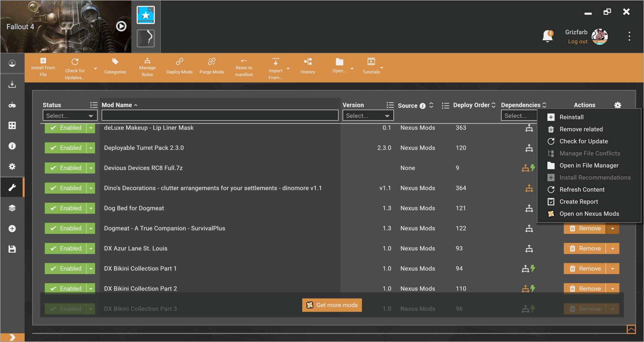Expand the Open folder dropdown arrow
The width and height of the screenshot is (644, 342).
[x=352, y=69]
